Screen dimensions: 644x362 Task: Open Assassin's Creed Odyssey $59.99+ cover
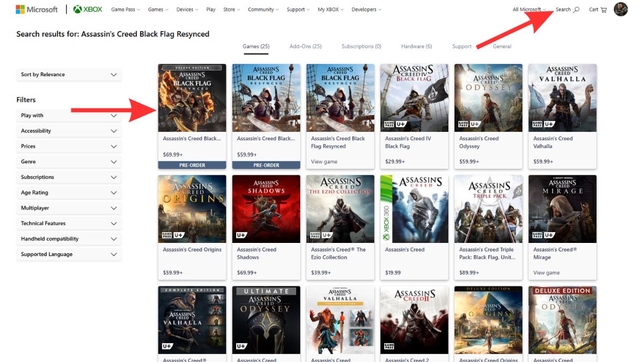click(488, 98)
